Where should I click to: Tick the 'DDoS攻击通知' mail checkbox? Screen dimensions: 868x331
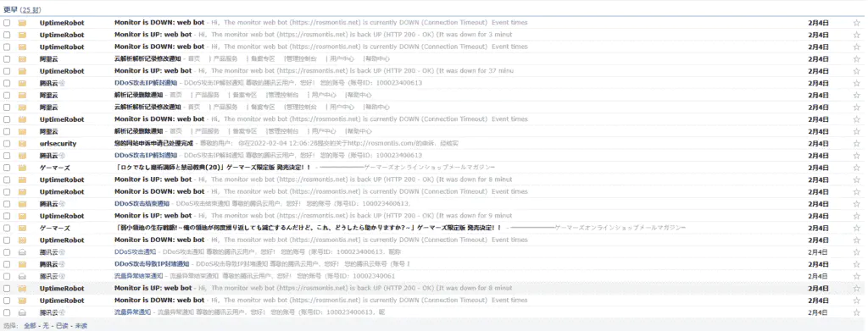pyautogui.click(x=7, y=252)
